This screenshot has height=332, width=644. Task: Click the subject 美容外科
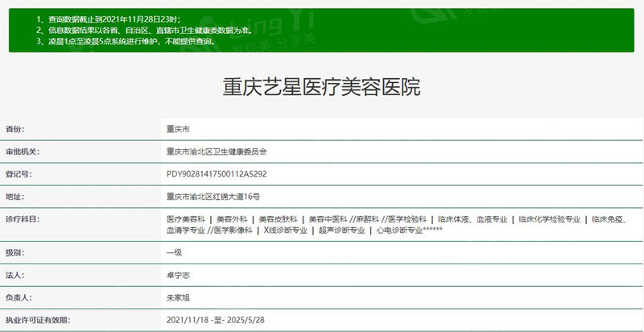click(232, 219)
